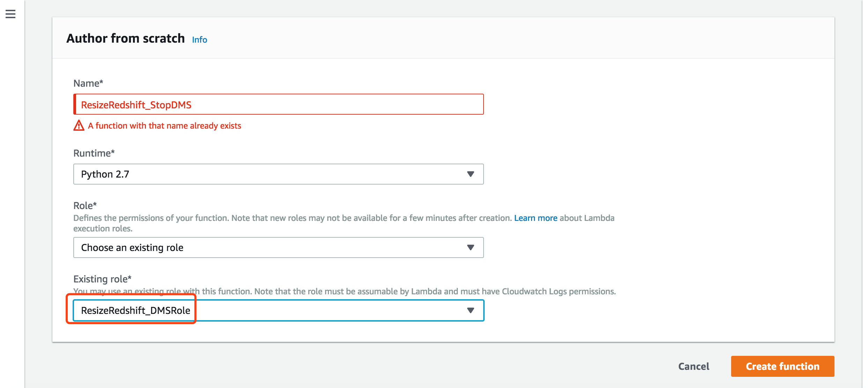Open the Info link beside Author from scratch
Image resolution: width=868 pixels, height=388 pixels.
[199, 40]
